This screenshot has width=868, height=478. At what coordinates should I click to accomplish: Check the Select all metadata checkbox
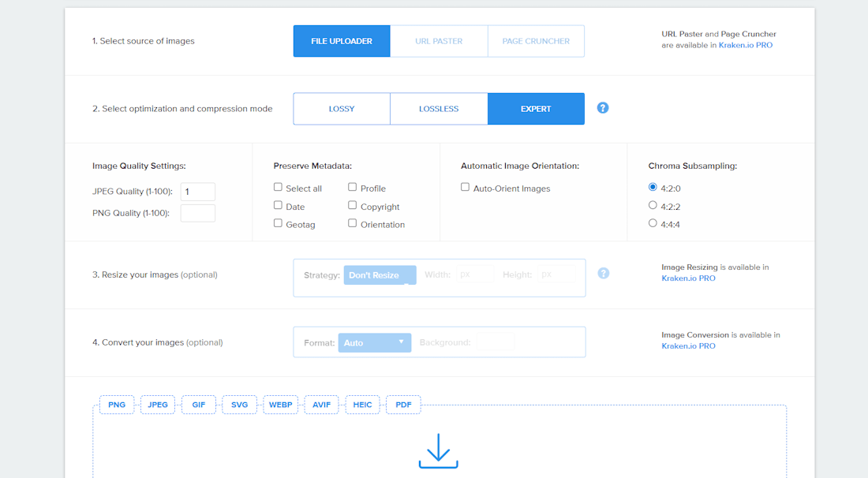pos(278,188)
